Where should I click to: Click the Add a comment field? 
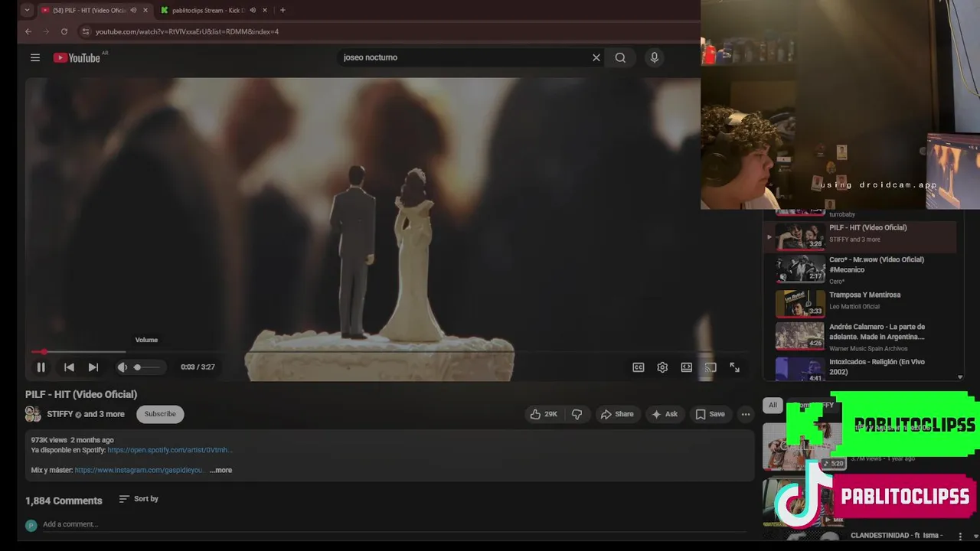coord(394,525)
